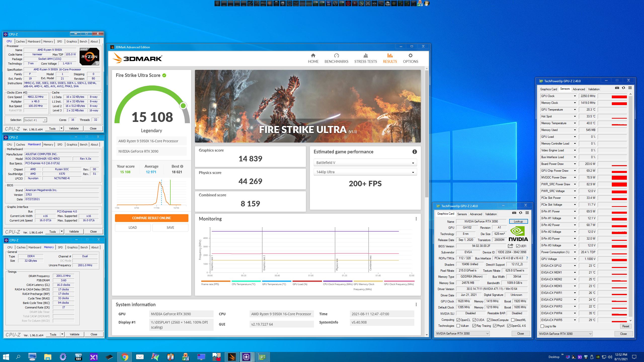Toggle Vulkan technology checkbox
Screen dimensions: 644x362
pos(458,326)
